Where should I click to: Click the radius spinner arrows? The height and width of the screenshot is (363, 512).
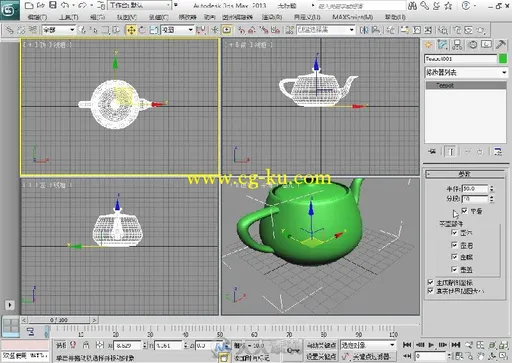[492, 189]
